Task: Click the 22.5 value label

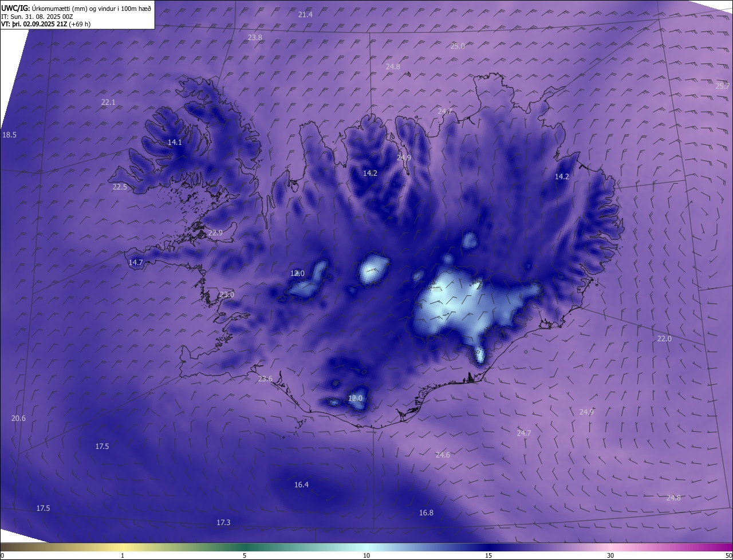Action: point(120,187)
